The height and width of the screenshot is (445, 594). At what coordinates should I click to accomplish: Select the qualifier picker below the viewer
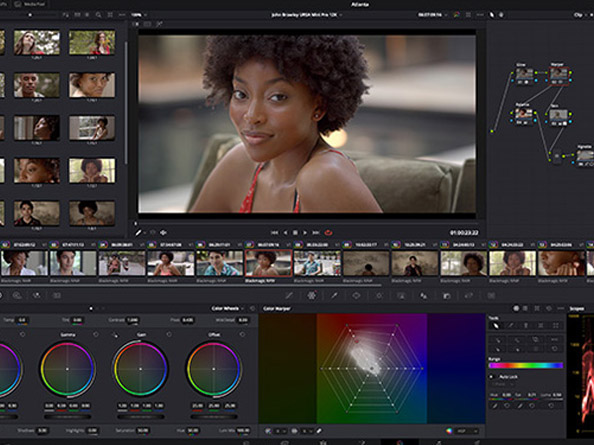pyautogui.click(x=139, y=233)
